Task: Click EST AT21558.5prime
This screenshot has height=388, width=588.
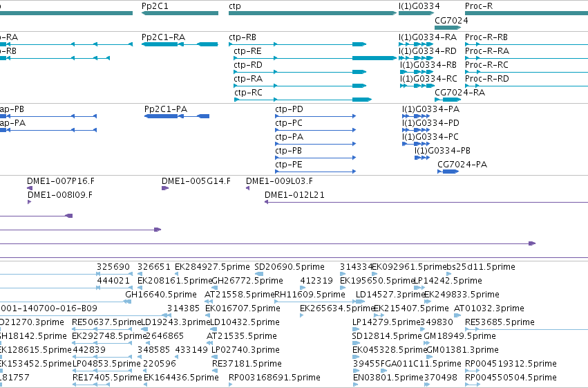Action: click(x=240, y=295)
